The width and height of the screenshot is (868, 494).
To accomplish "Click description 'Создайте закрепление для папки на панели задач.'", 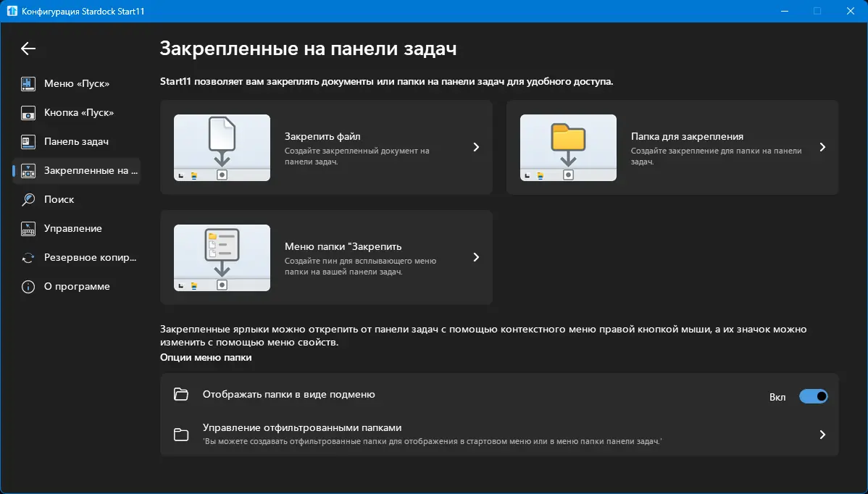I will (717, 156).
